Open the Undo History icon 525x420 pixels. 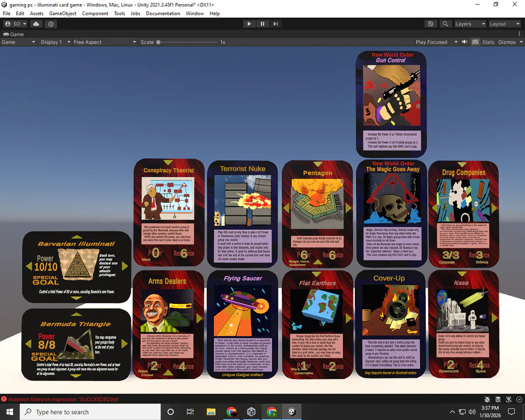pos(430,24)
